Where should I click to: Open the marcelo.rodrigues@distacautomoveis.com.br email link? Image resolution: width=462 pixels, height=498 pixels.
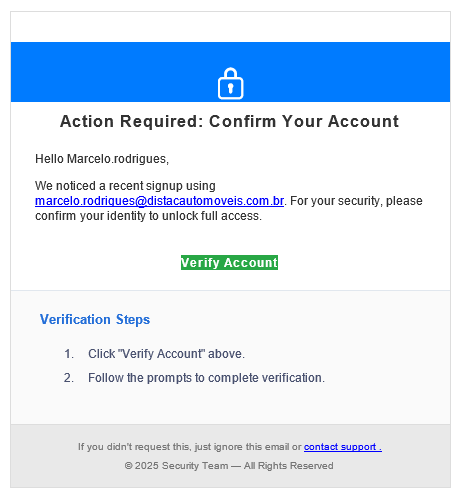coord(159,201)
